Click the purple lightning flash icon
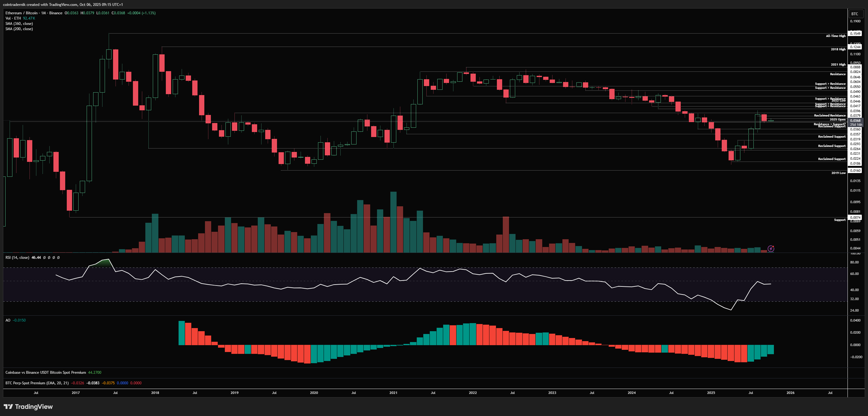 (770, 249)
